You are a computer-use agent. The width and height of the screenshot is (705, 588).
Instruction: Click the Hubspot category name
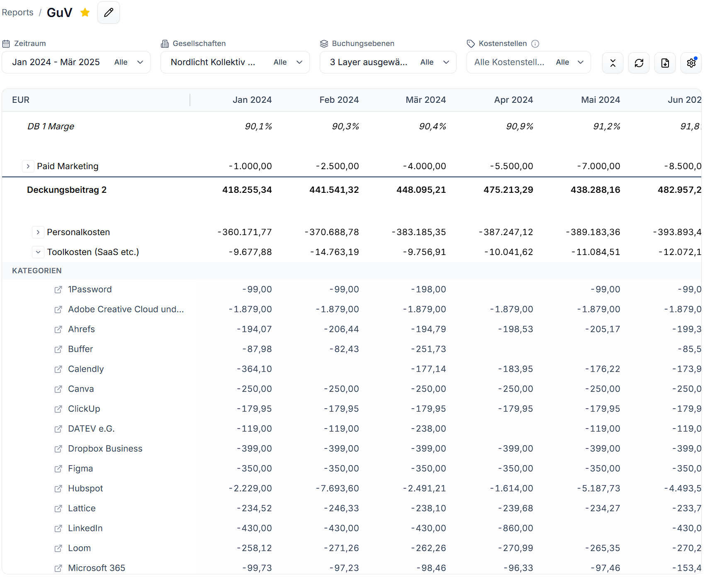85,488
